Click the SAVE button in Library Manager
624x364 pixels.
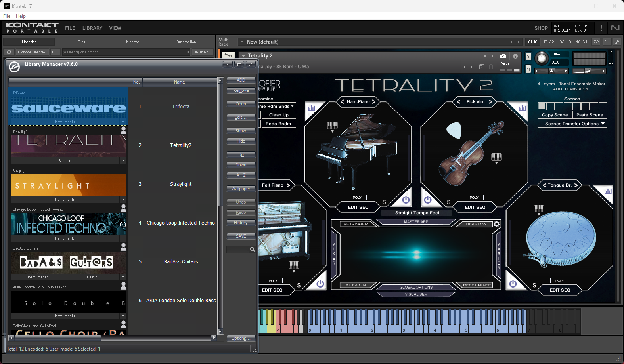241,236
